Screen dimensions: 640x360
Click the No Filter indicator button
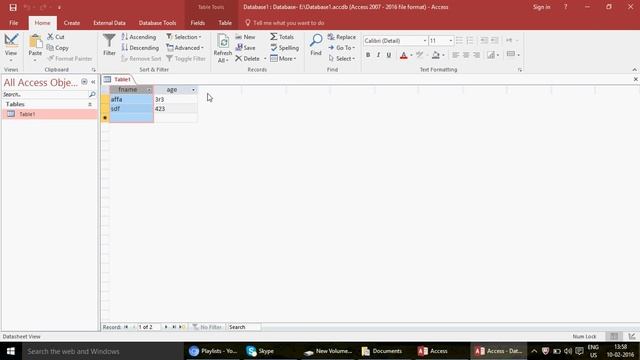click(x=207, y=327)
